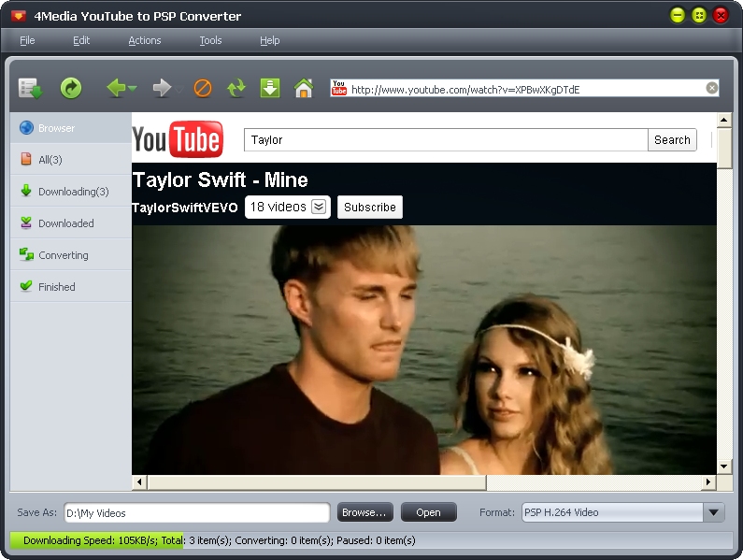Refresh the page with green arrows
This screenshot has width=743, height=560.
click(236, 88)
